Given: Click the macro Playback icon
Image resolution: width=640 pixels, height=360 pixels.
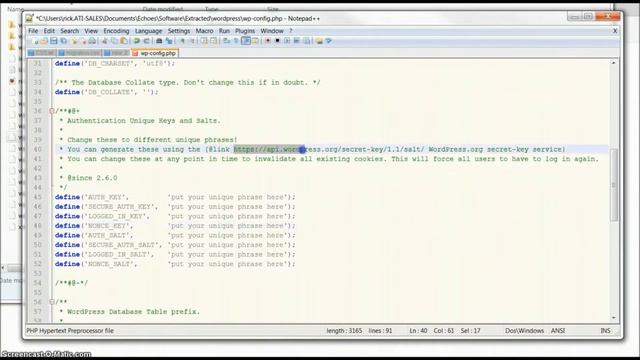Looking at the screenshot, I should click(288, 41).
